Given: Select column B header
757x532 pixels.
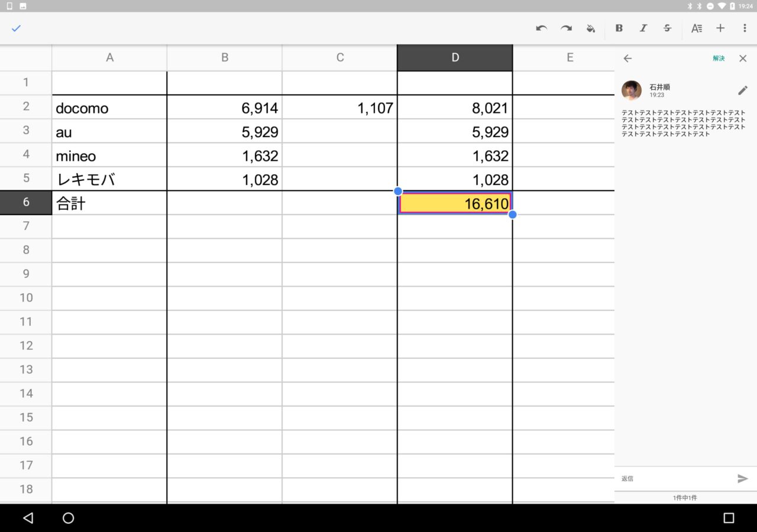Looking at the screenshot, I should (x=225, y=57).
